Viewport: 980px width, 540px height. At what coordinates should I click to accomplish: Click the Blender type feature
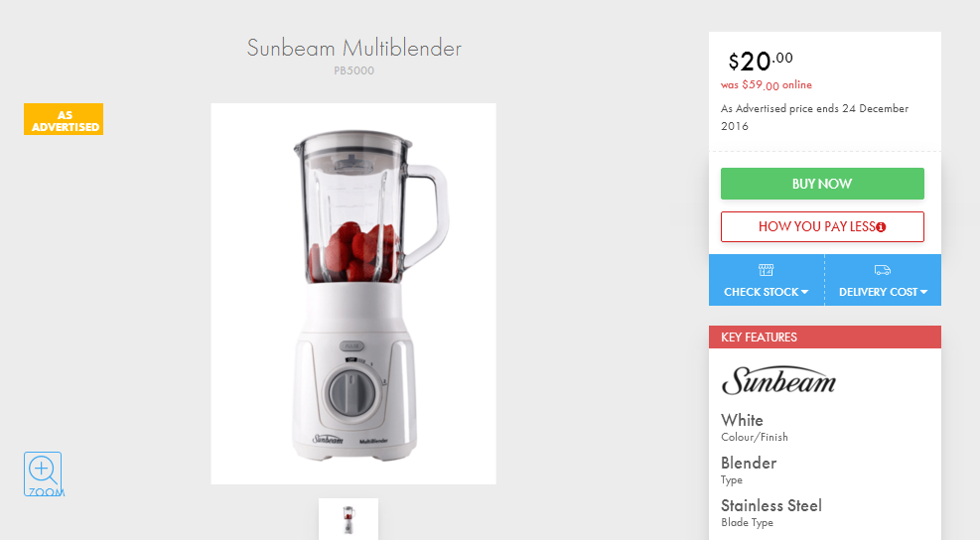point(749,470)
